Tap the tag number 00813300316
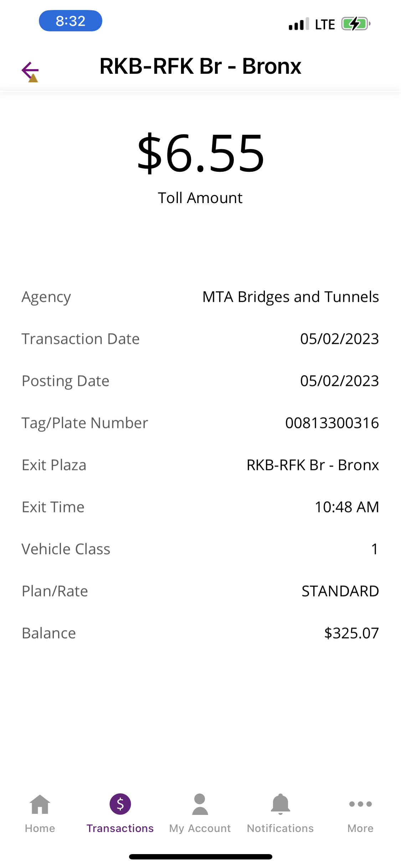 [x=332, y=423]
